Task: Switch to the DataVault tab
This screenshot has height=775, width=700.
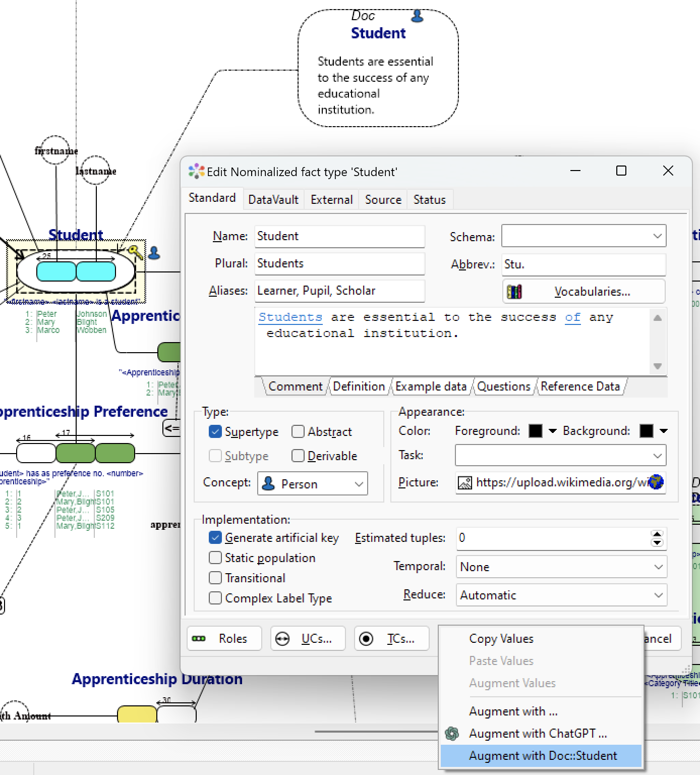Action: coord(273,200)
